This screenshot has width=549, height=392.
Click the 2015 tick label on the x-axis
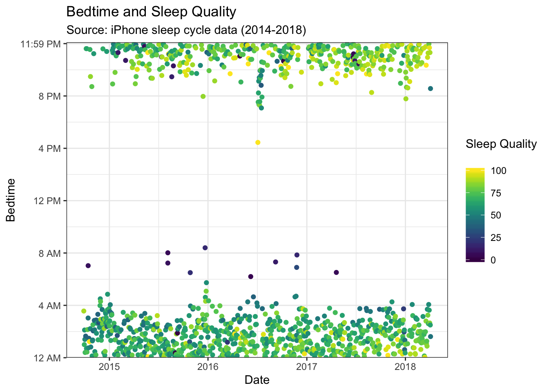click(x=109, y=366)
